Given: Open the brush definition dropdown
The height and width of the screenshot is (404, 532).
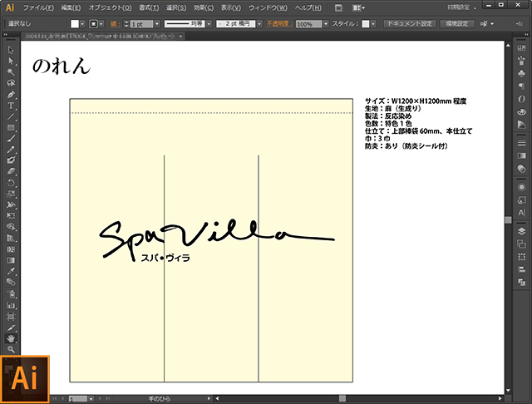Looking at the screenshot, I should [259, 24].
